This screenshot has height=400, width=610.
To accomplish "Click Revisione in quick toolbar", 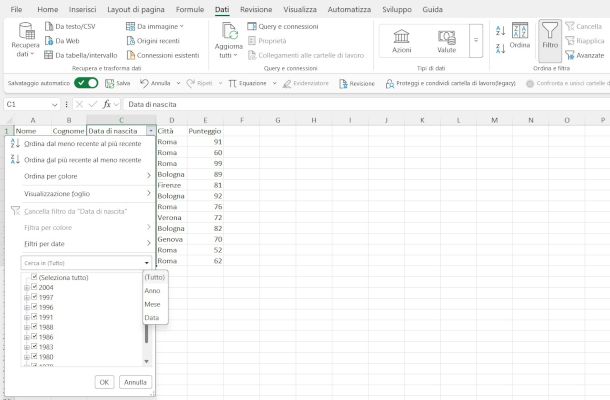I will coord(357,83).
